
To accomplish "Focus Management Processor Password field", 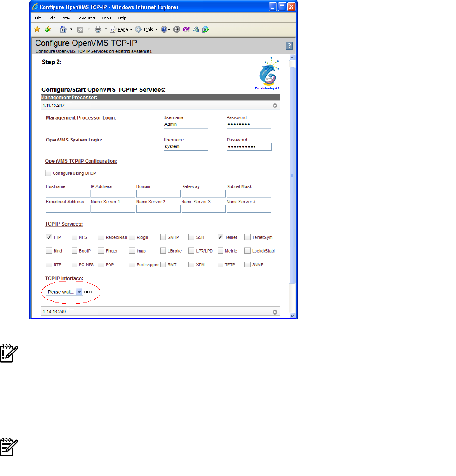I will [x=249, y=125].
